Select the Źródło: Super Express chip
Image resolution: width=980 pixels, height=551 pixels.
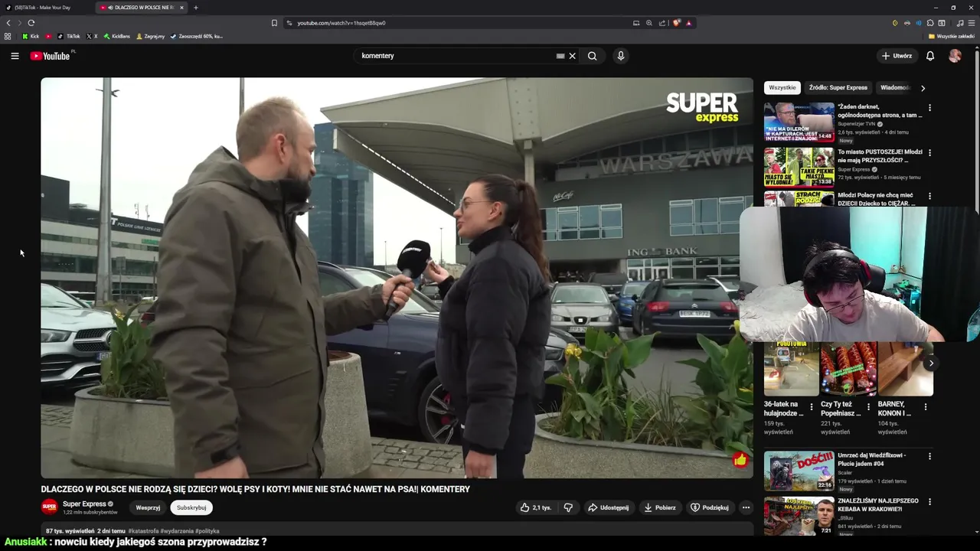click(838, 87)
